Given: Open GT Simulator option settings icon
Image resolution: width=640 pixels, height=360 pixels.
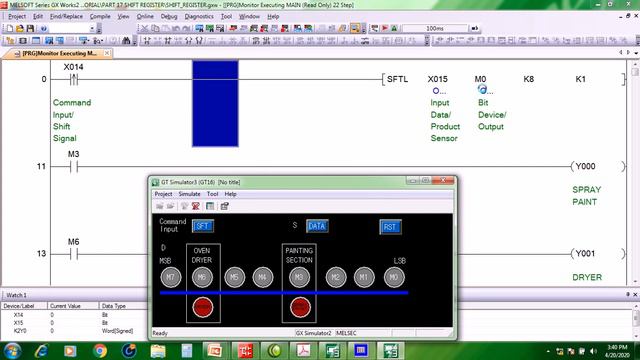Looking at the screenshot, I should click(x=224, y=206).
